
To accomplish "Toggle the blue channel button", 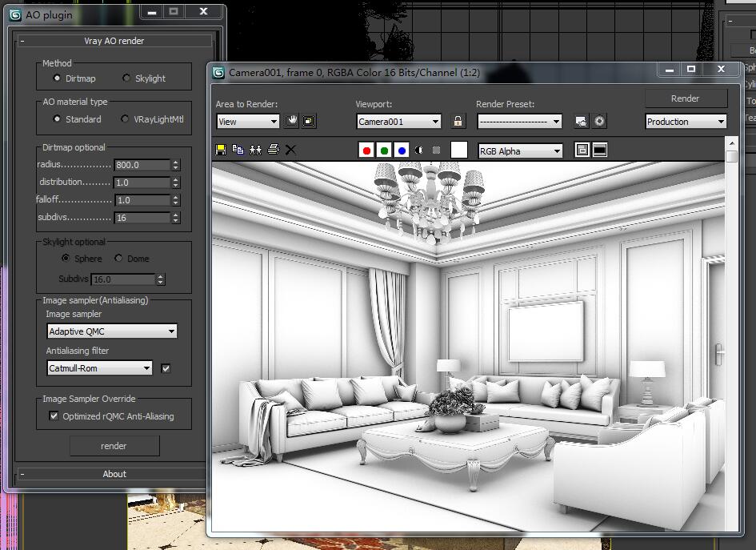I will [402, 151].
